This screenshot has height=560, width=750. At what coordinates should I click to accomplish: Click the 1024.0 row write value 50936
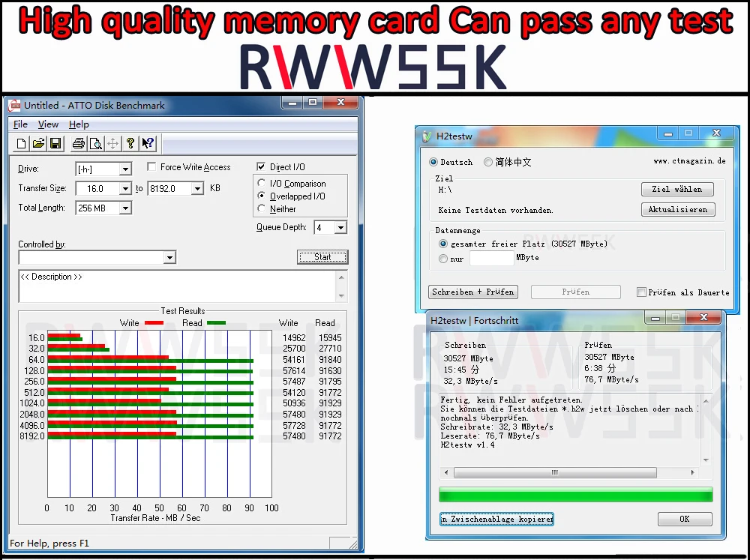pos(294,403)
